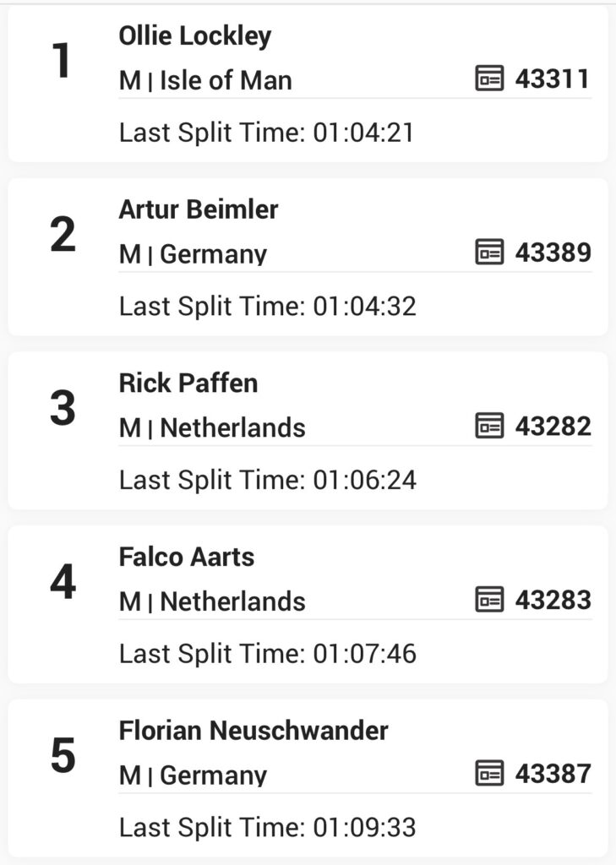
Task: Tap the rank 5 position number
Action: 63,756
